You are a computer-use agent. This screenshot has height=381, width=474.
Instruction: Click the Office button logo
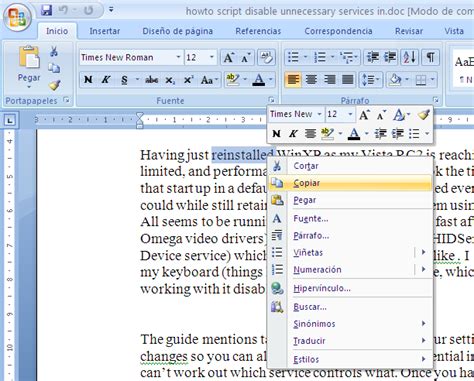pyautogui.click(x=17, y=17)
